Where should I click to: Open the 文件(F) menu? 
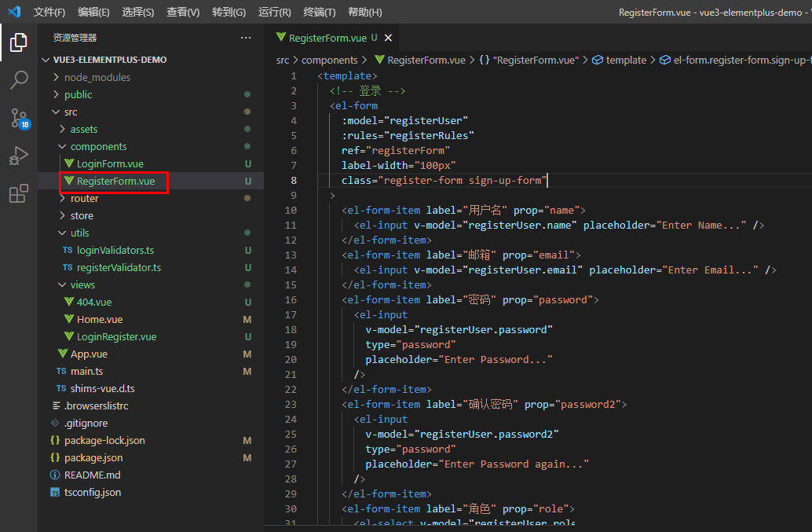pyautogui.click(x=49, y=12)
